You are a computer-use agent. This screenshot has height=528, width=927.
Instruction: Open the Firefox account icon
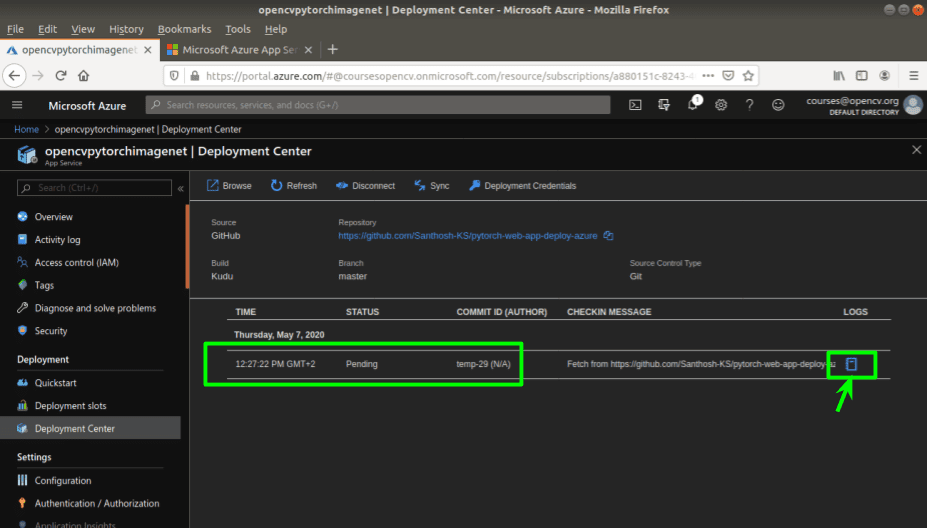[884, 76]
